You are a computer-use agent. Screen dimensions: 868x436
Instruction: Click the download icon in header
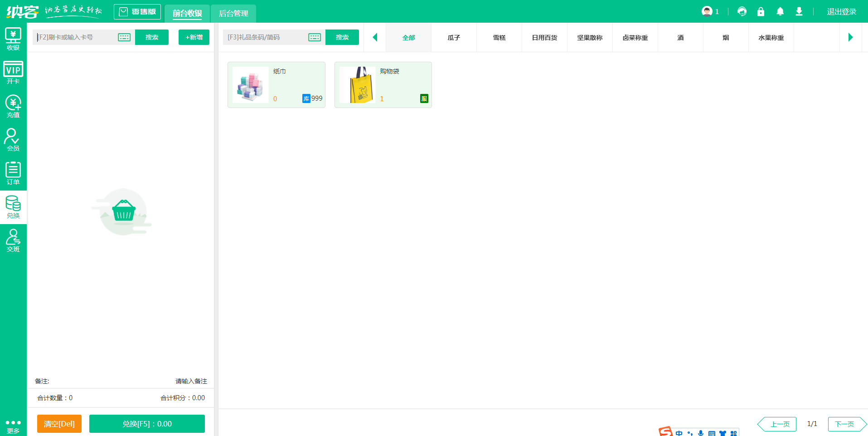pyautogui.click(x=799, y=12)
